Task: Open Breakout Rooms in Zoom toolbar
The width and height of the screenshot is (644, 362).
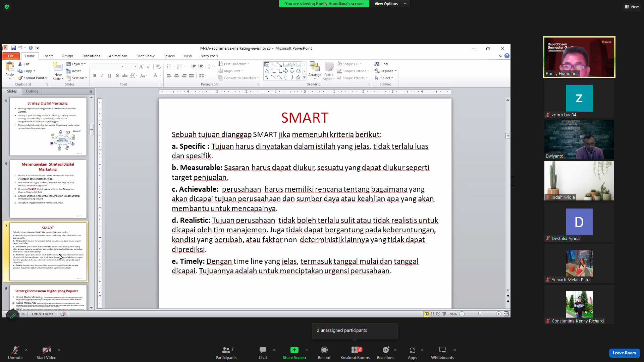Action: 355,353
